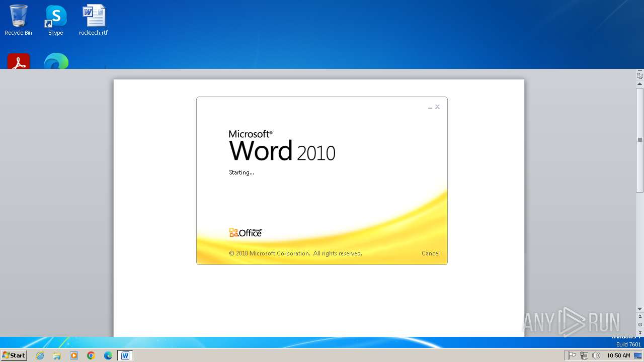Image resolution: width=644 pixels, height=362 pixels.
Task: Cancel the Word 2010 startup splash
Action: [x=430, y=253]
